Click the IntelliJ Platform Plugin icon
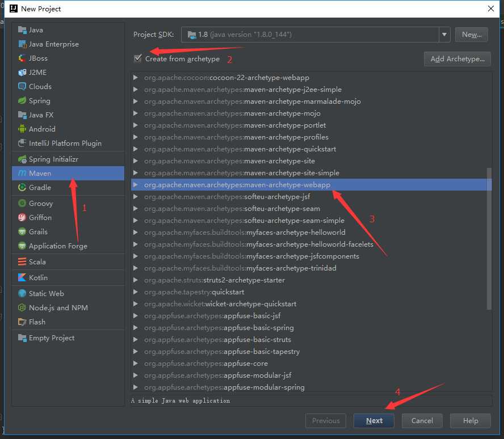The height and width of the screenshot is (439, 504). [x=22, y=143]
